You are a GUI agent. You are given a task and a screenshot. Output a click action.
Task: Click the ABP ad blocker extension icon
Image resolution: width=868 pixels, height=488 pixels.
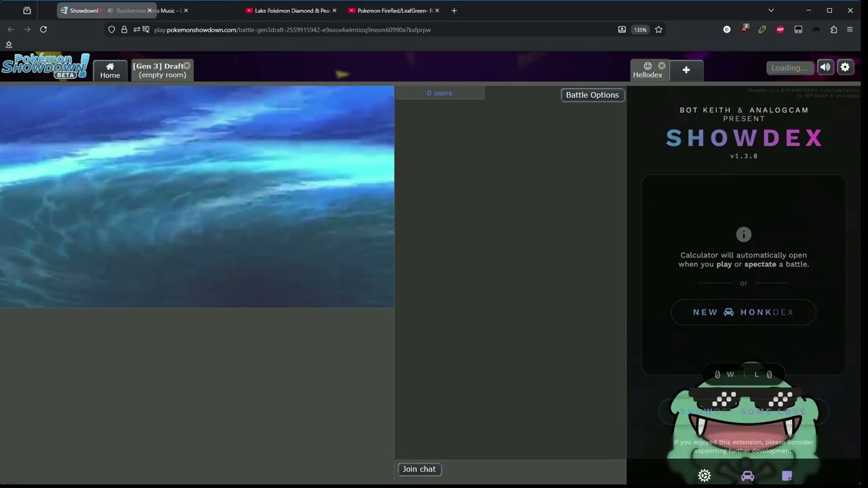point(780,30)
